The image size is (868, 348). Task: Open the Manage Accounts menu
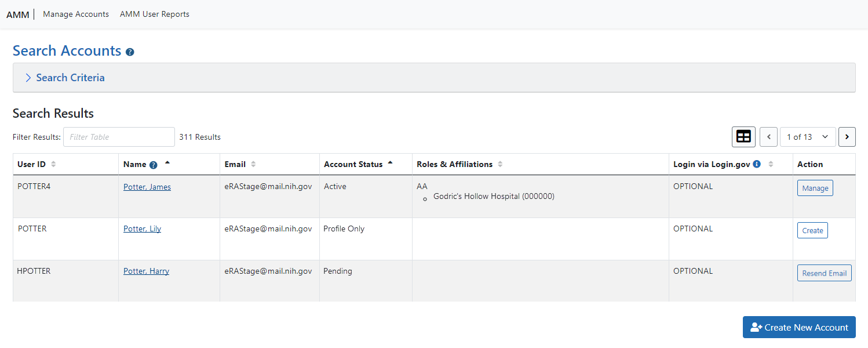pyautogui.click(x=76, y=14)
